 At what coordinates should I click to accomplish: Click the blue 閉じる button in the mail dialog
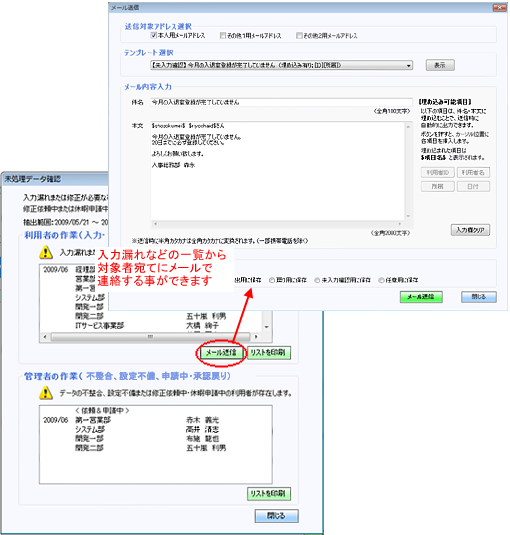point(479,297)
